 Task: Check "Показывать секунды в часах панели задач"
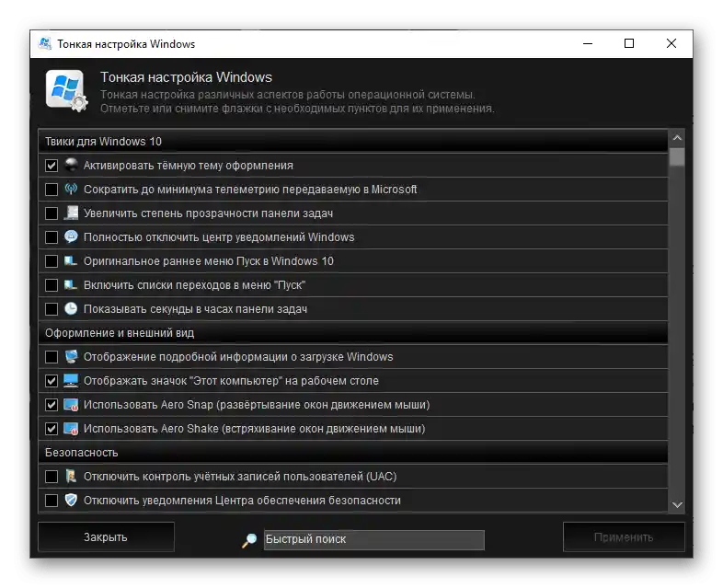pyautogui.click(x=52, y=308)
